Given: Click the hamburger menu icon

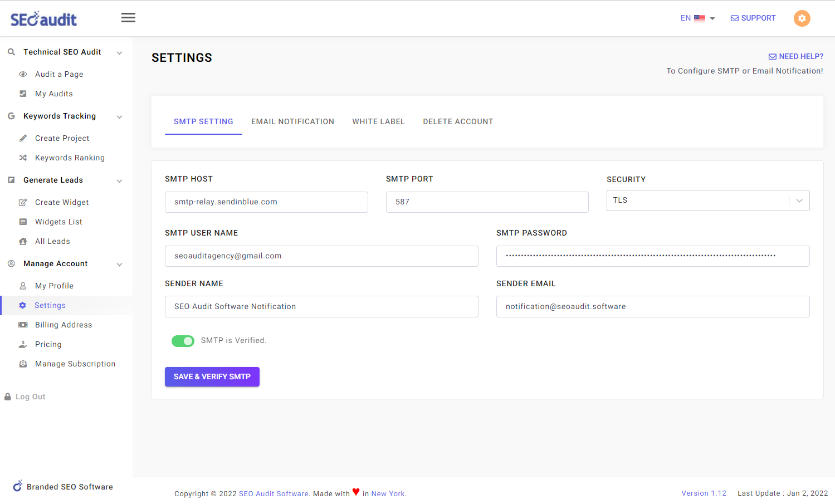Looking at the screenshot, I should point(128,17).
